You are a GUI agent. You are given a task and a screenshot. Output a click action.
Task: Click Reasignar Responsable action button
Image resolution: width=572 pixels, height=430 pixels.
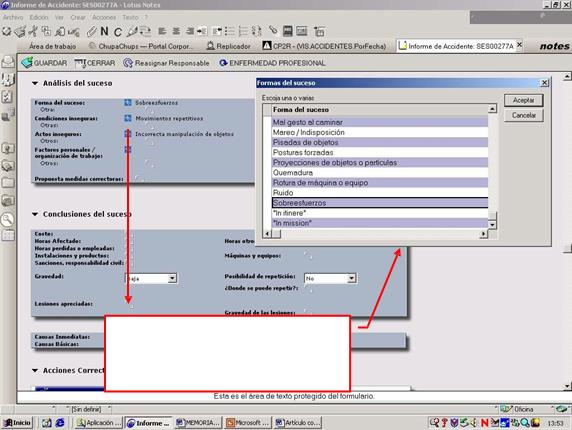(x=166, y=63)
